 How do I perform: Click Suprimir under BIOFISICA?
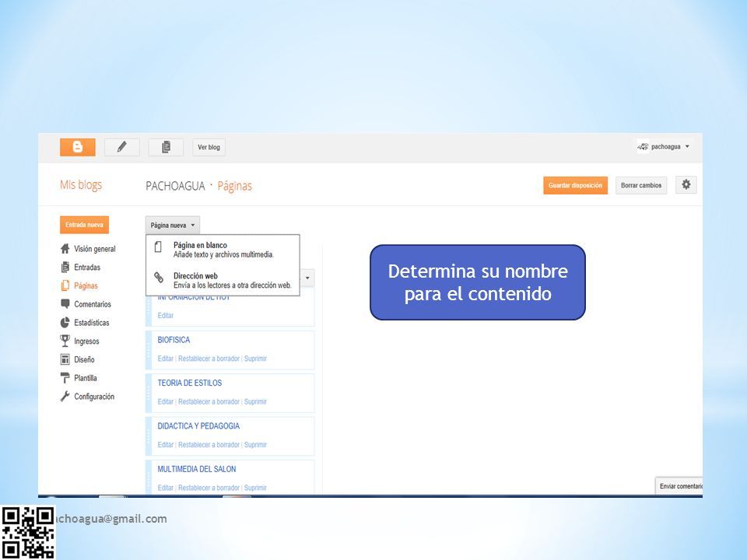255,359
